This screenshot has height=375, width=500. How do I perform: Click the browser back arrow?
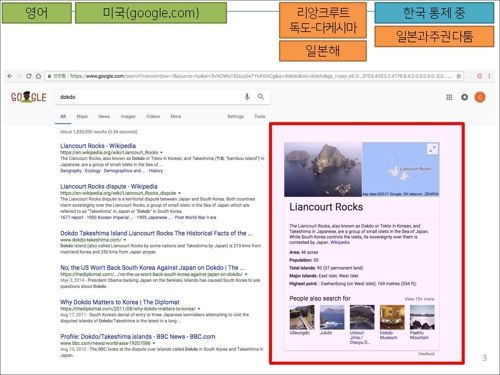pos(10,76)
